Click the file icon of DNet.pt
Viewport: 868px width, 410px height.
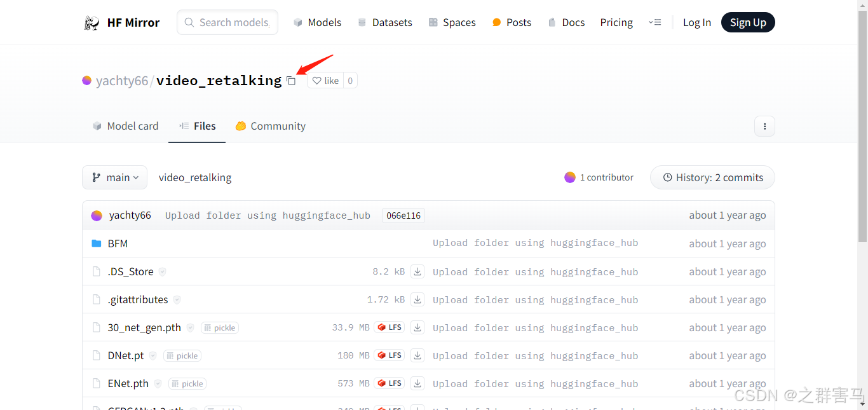tap(97, 355)
